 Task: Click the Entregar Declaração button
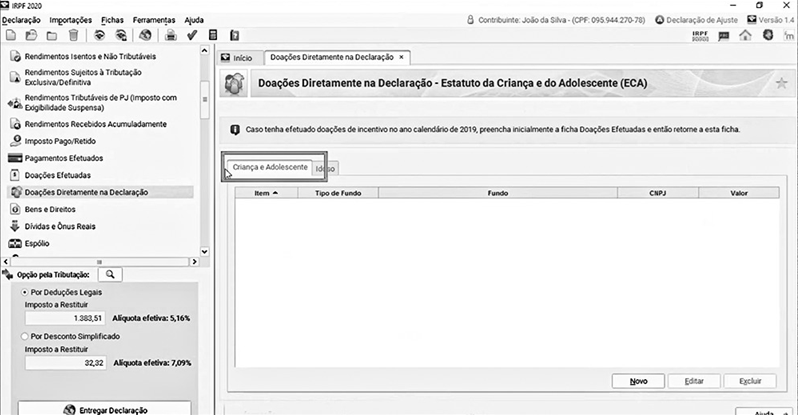(105, 409)
